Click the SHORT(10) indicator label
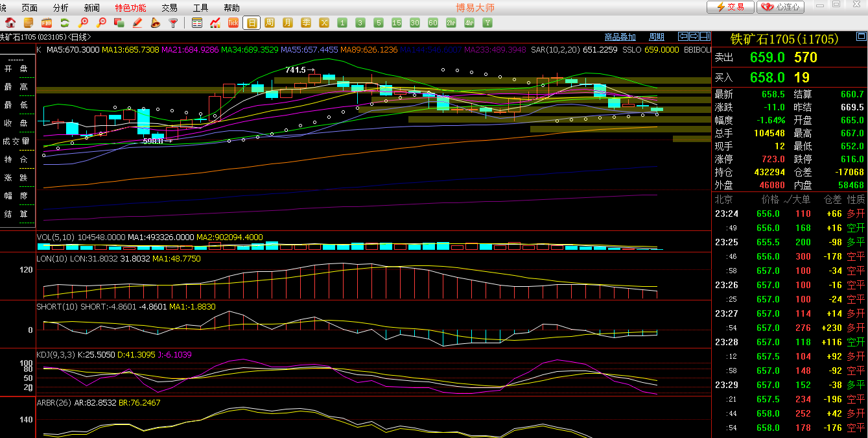 click(x=58, y=306)
